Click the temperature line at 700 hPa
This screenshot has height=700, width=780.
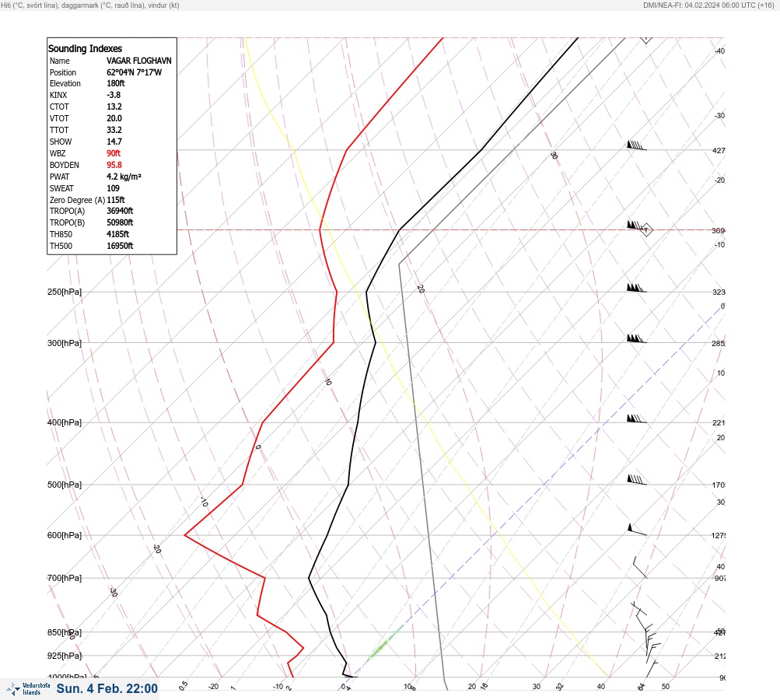(x=309, y=578)
